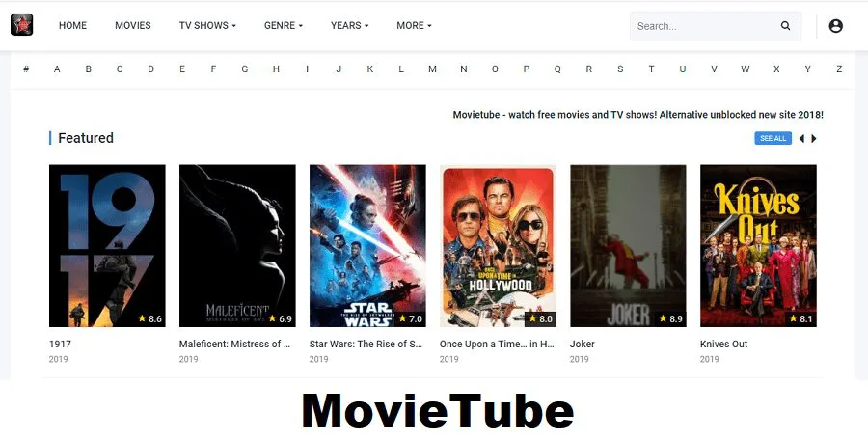Filter titles by letter W
The image size is (868, 442).
(746, 69)
